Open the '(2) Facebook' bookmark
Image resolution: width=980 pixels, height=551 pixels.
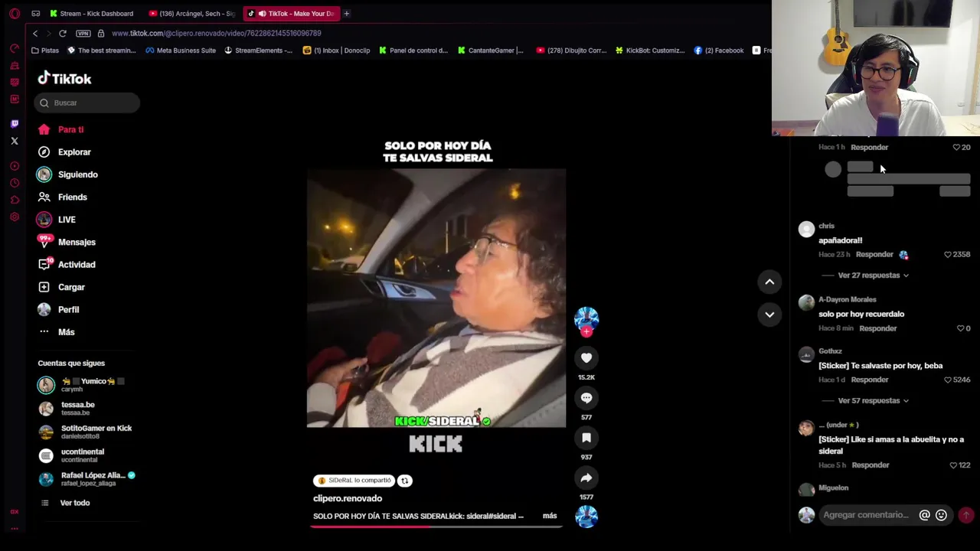coord(718,51)
